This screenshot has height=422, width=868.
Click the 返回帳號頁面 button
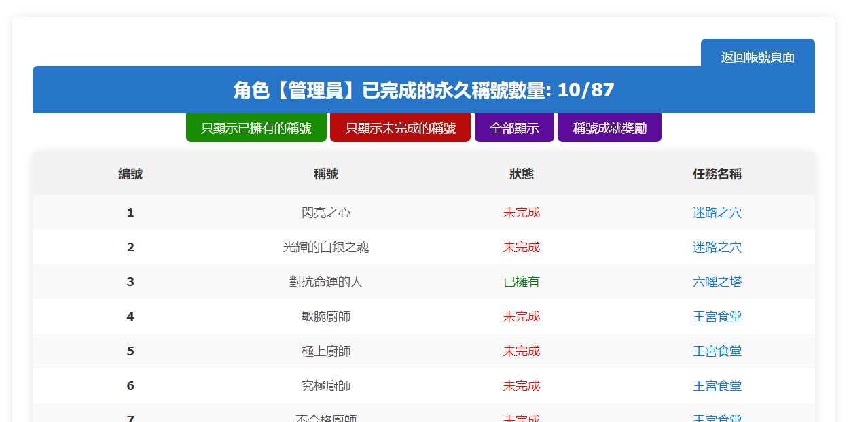click(757, 57)
